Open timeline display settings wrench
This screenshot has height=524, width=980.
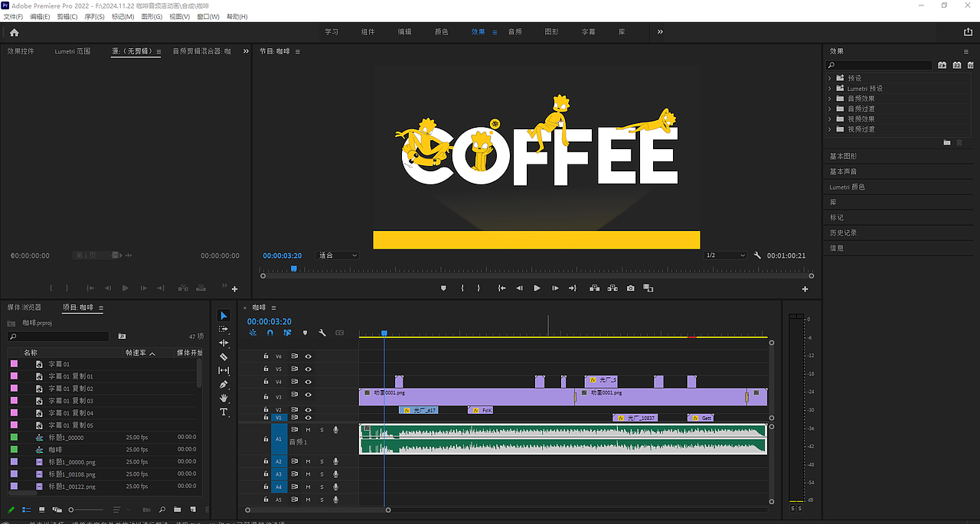322,333
